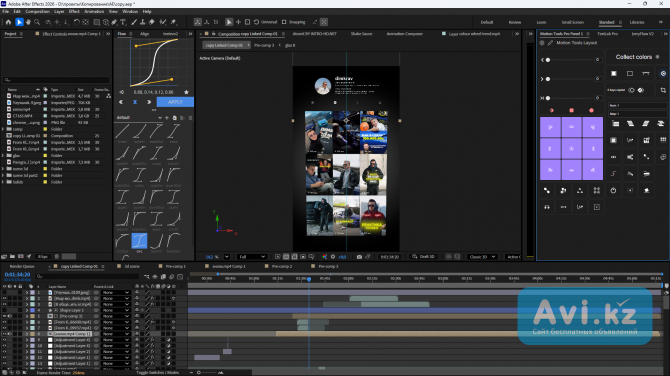Viewport: 670px width, 376px height.
Task: Toggle the Snapping checkbox
Action: [284, 22]
